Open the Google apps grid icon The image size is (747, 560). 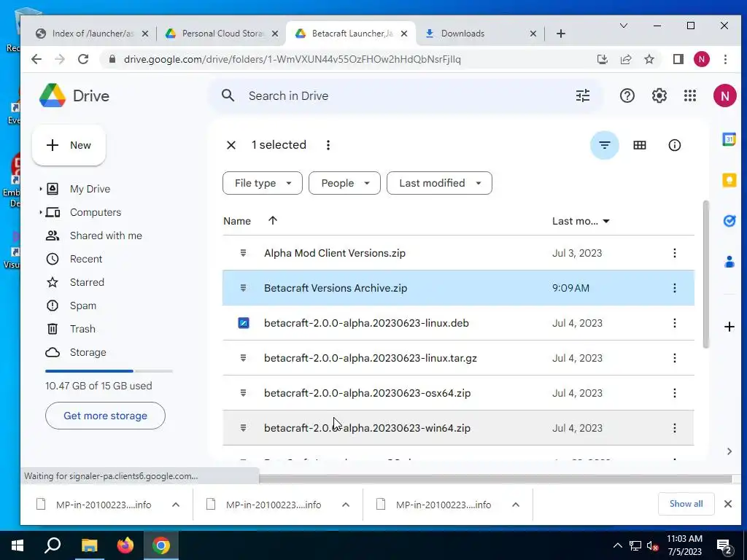690,96
